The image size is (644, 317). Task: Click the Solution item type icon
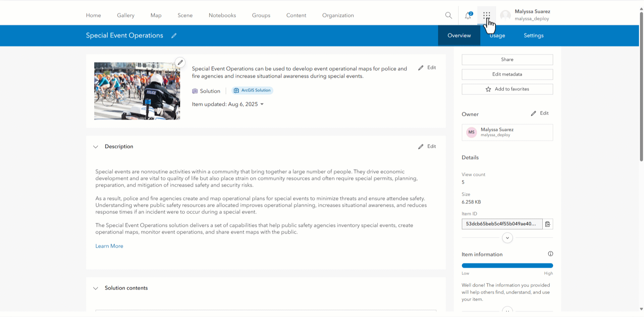click(195, 91)
